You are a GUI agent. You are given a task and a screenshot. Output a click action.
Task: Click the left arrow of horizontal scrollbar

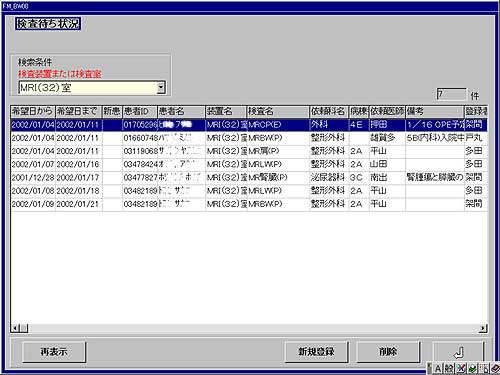point(15,329)
